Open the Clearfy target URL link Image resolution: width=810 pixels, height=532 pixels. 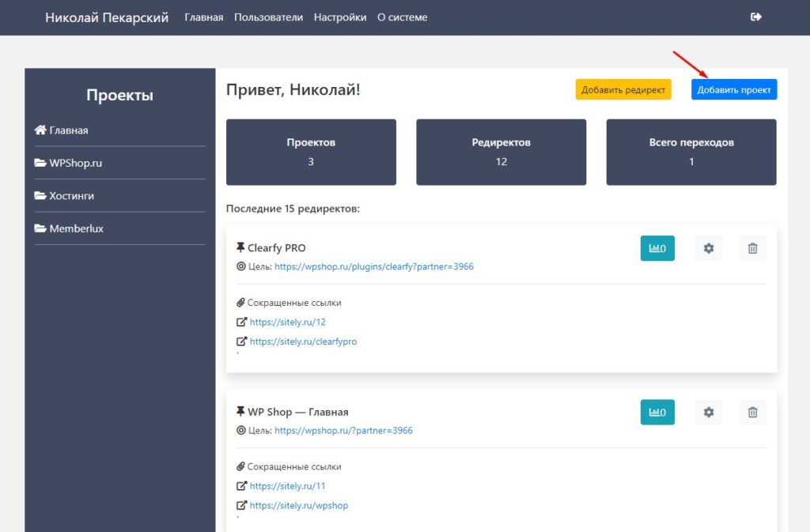pyautogui.click(x=373, y=267)
